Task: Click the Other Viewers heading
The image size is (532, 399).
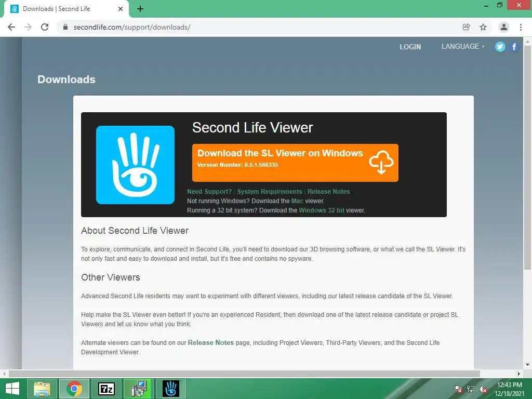Action: coord(111,277)
